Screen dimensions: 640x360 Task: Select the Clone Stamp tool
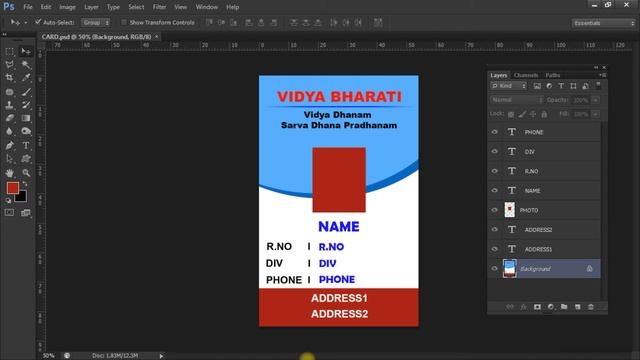tap(9, 105)
